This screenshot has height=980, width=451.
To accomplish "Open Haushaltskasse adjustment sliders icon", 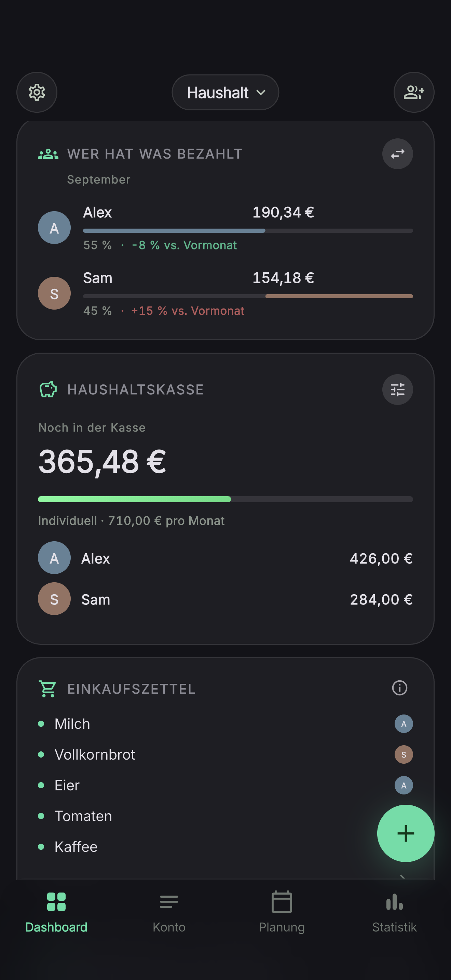I will coord(397,390).
